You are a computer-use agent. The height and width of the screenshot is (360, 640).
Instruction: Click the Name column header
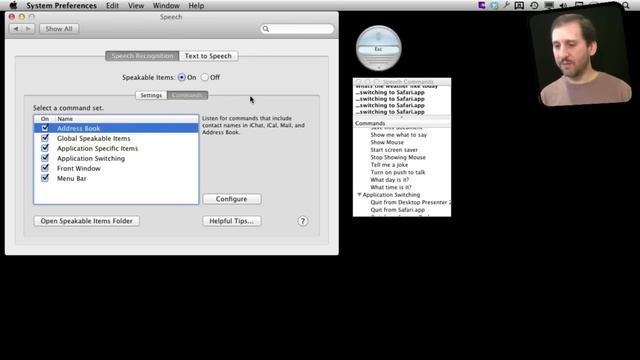pos(127,119)
